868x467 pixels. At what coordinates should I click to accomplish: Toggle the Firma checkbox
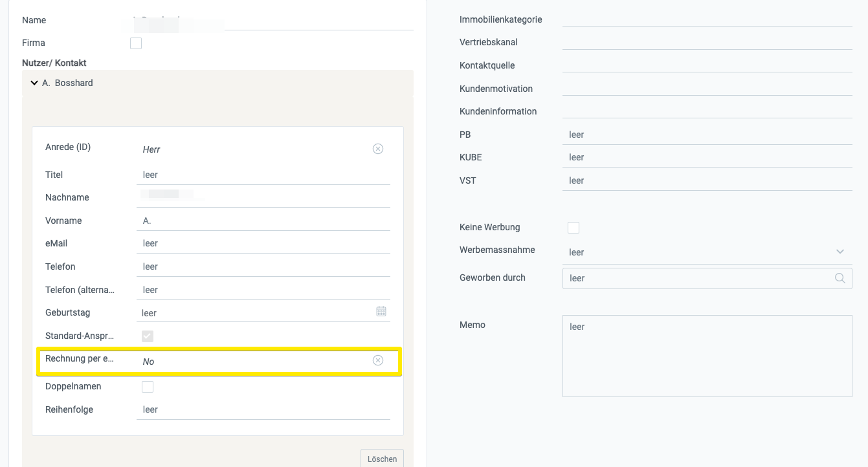pos(136,43)
